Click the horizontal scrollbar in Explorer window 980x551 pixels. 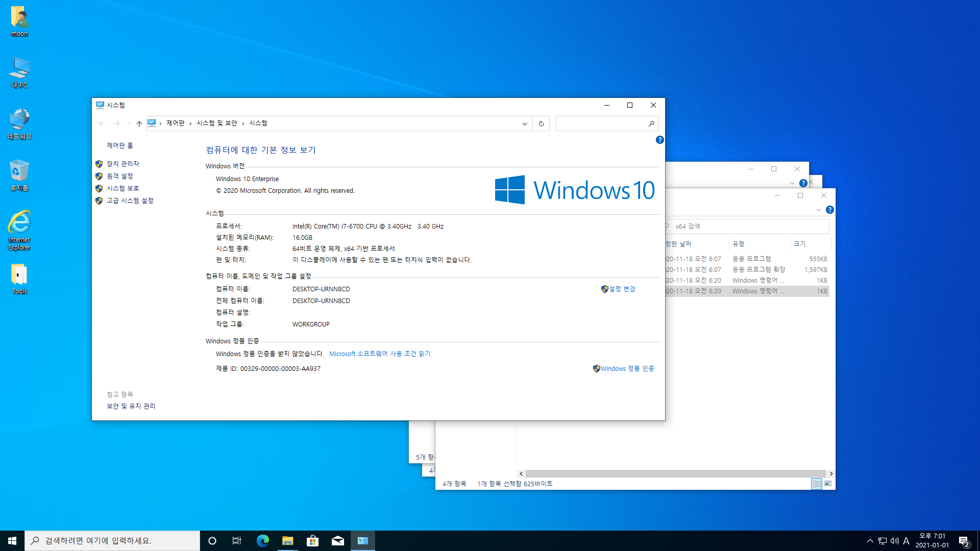click(x=676, y=473)
